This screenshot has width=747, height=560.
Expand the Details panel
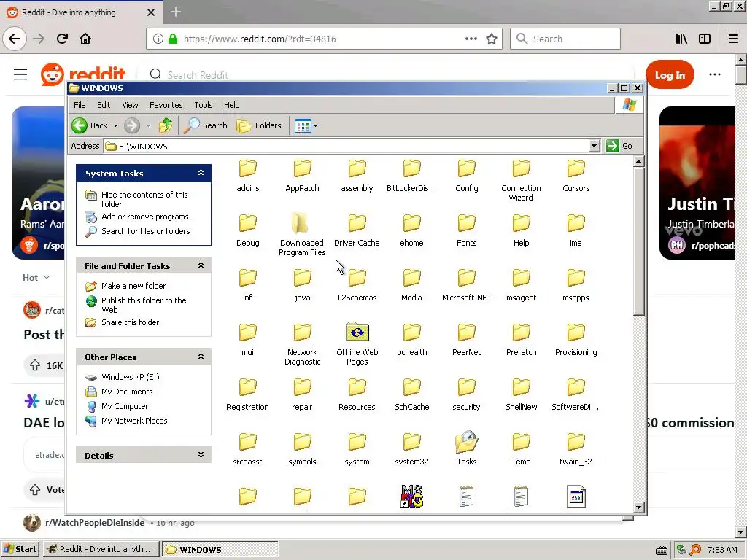pos(201,455)
